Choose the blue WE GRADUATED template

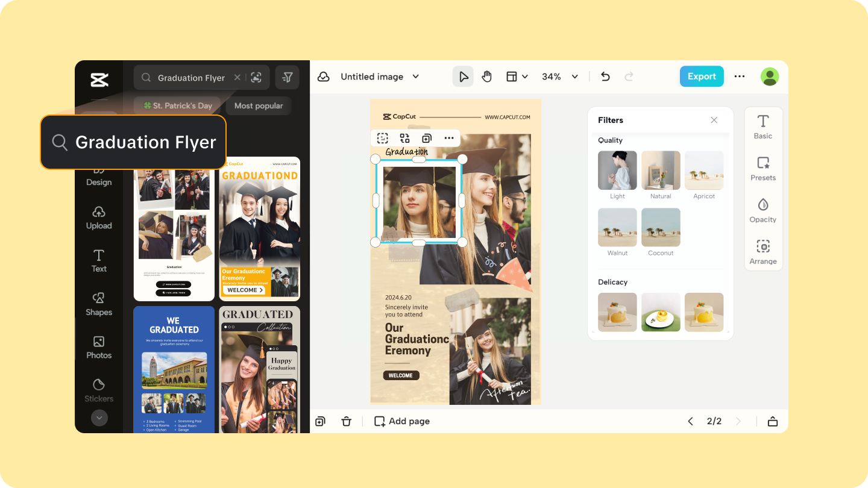(174, 369)
